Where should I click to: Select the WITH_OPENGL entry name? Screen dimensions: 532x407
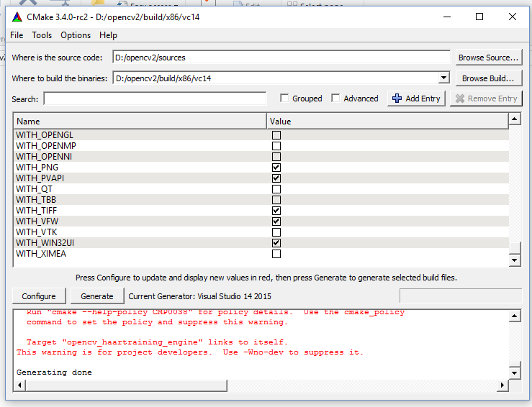point(45,135)
